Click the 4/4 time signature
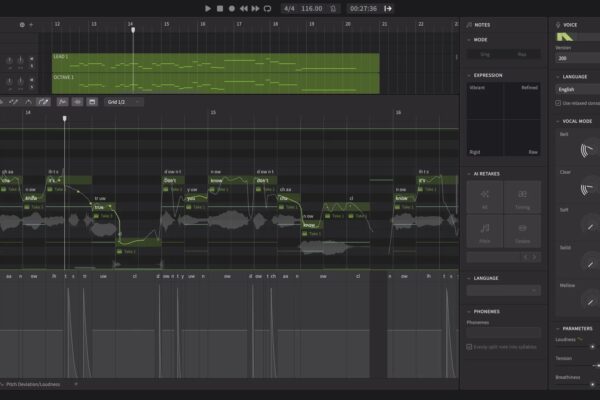Viewport: 600px width, 400px height. [289, 8]
